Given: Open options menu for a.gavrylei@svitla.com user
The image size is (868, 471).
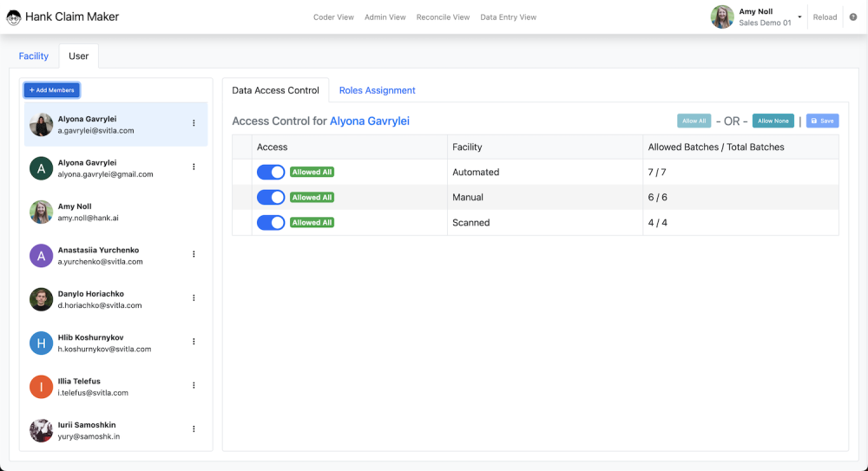Looking at the screenshot, I should coord(194,123).
